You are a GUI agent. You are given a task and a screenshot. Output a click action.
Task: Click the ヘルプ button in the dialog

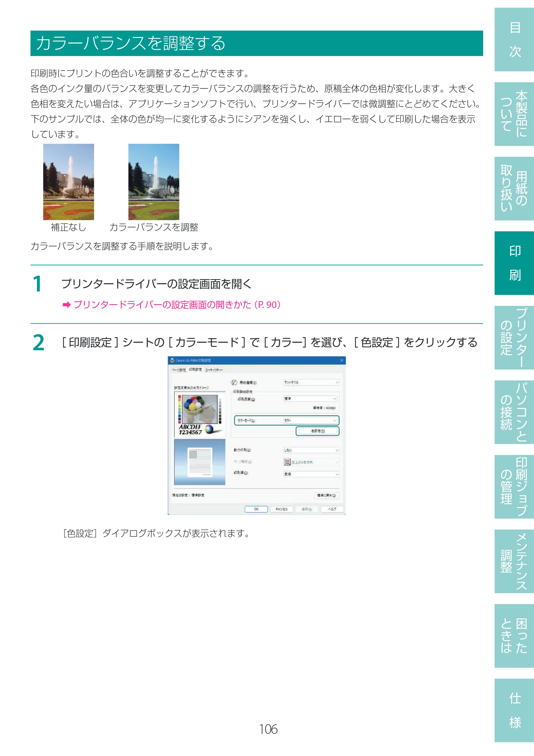coord(332,509)
